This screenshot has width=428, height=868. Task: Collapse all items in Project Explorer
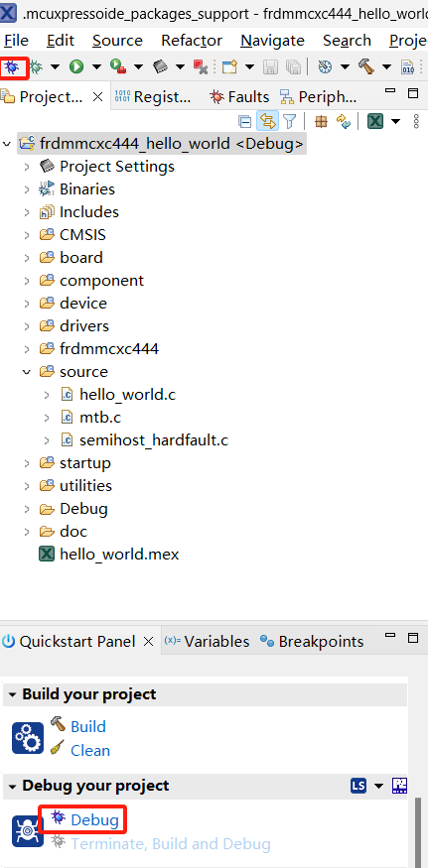244,121
